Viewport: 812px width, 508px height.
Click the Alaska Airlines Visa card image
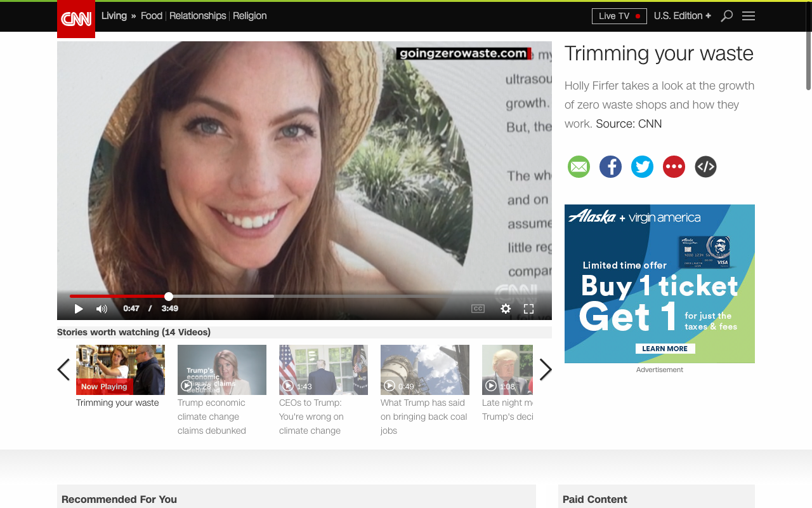(x=704, y=252)
